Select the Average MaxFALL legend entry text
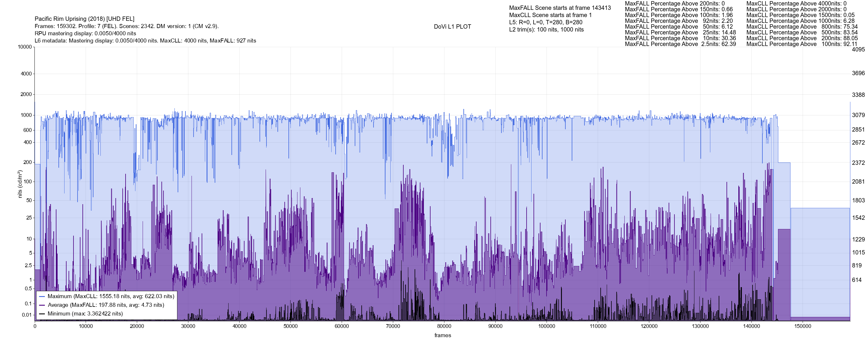 (x=106, y=305)
